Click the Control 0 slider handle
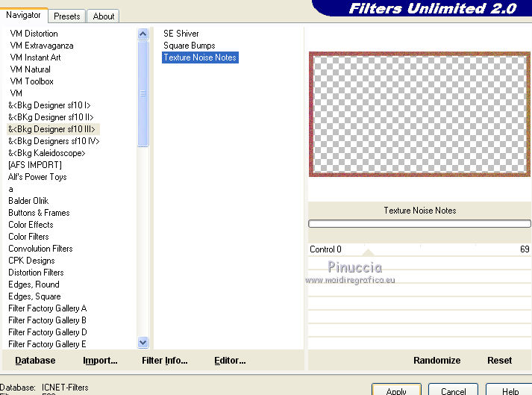Screen dimensions: 532x395 [368, 252]
